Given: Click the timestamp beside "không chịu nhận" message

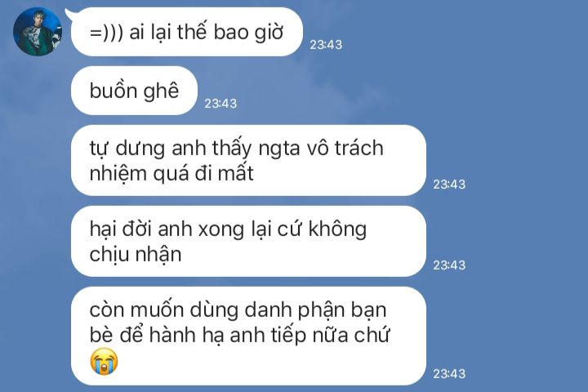Looking at the screenshot, I should click(x=449, y=265).
